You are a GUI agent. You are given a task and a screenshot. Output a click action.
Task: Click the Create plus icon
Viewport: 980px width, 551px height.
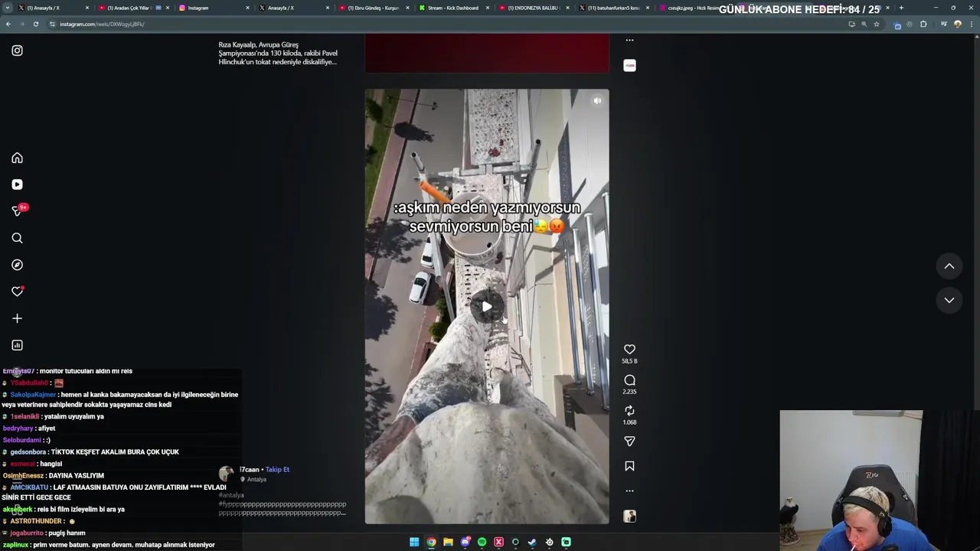tap(17, 318)
